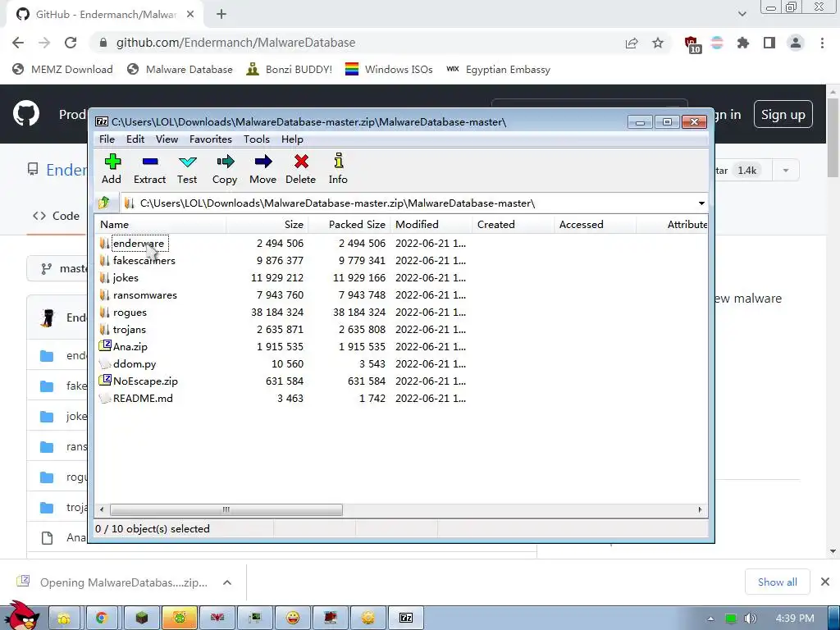Select the README.md file
Image resolution: width=840 pixels, height=630 pixels.
pos(143,398)
